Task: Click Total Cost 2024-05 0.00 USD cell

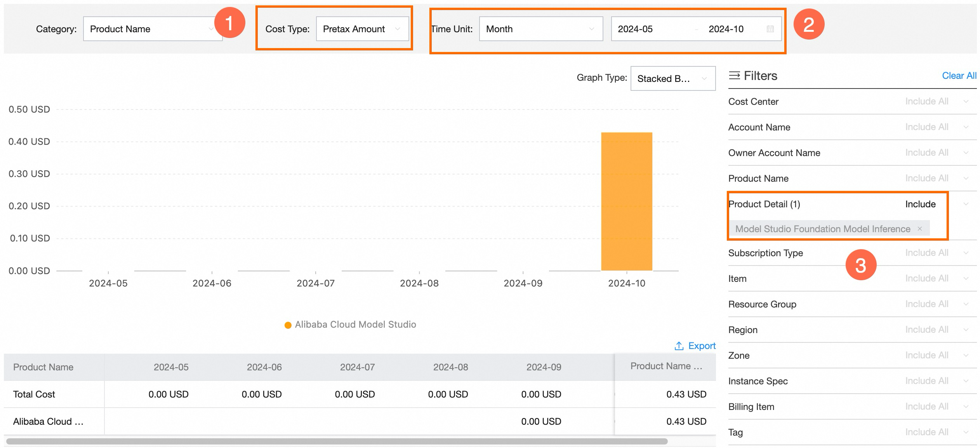Action: click(168, 394)
